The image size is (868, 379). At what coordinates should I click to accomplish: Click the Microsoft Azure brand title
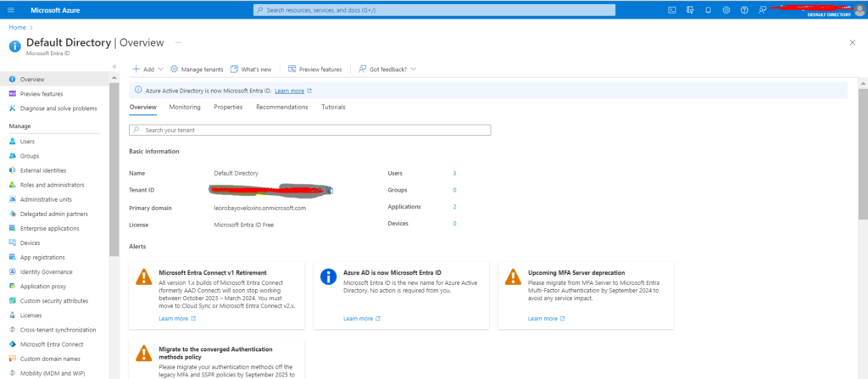(55, 10)
